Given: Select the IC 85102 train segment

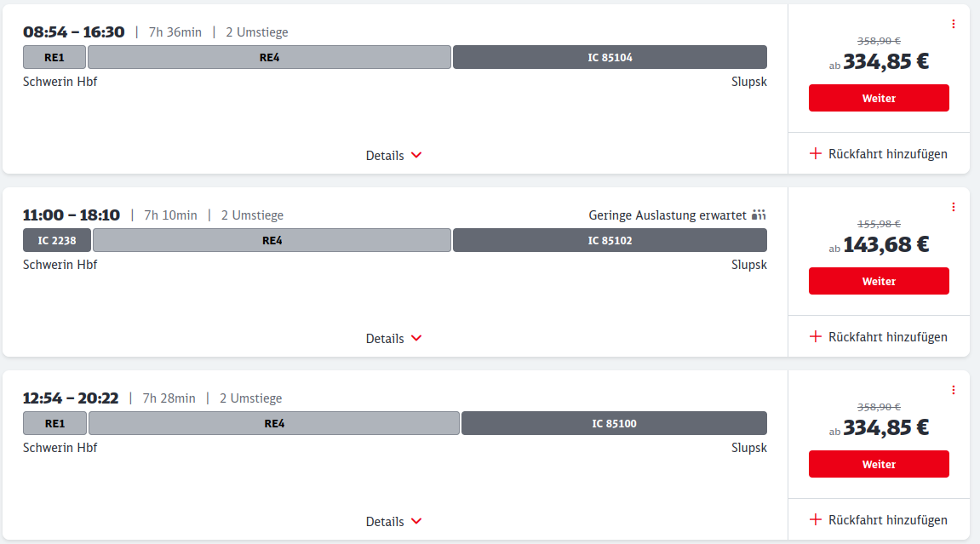Looking at the screenshot, I should coord(610,240).
